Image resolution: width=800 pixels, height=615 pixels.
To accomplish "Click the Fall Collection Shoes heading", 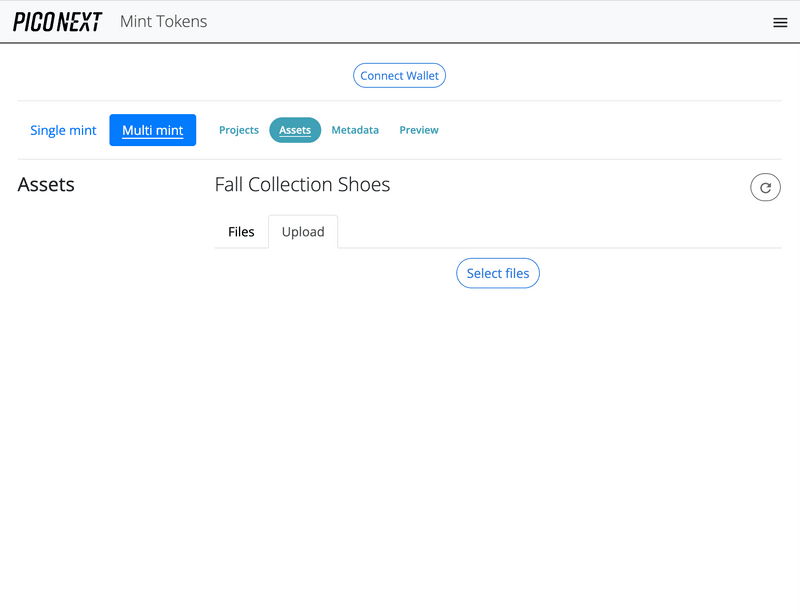I will click(302, 185).
